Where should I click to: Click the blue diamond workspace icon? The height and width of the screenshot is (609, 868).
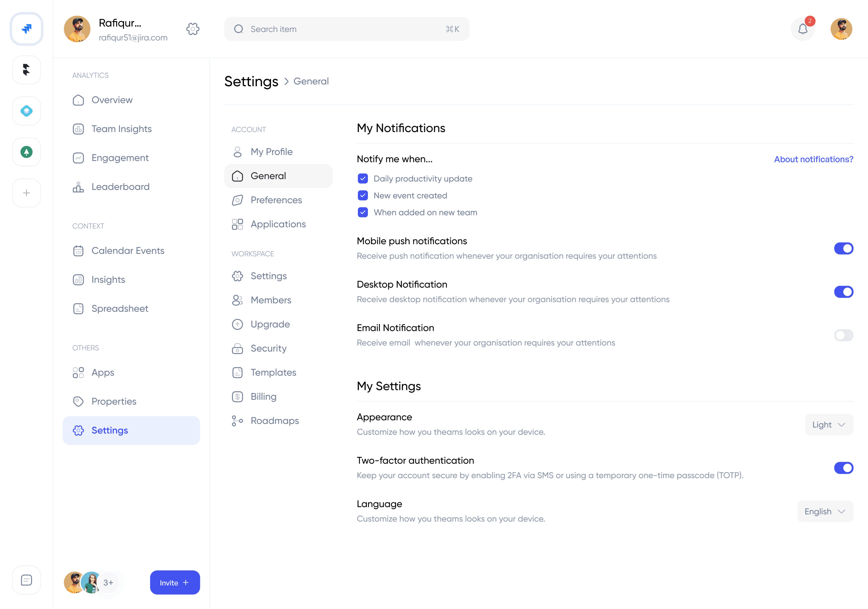tap(26, 111)
